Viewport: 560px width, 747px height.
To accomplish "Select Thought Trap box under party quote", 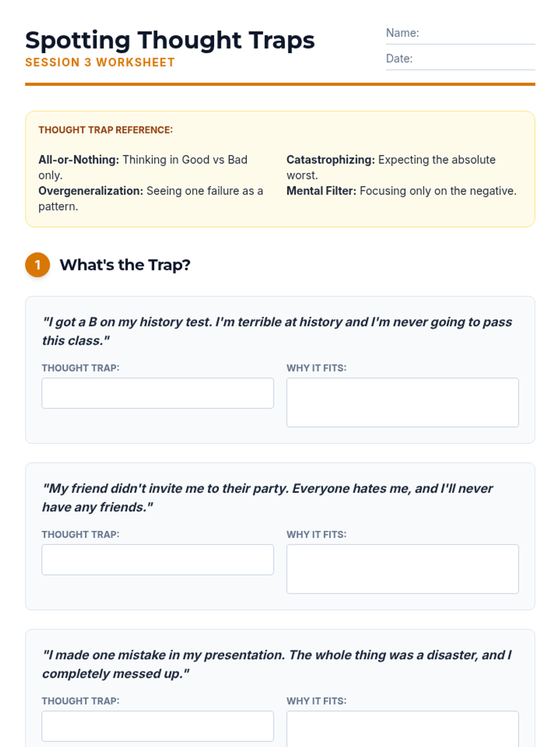I will (x=157, y=559).
